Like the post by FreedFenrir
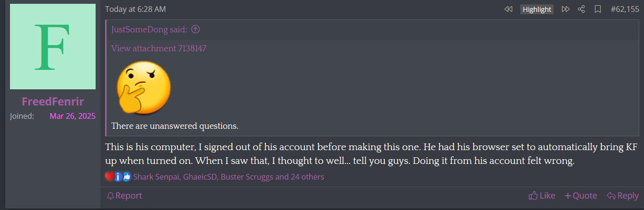This screenshot has width=644, height=210. tap(542, 196)
